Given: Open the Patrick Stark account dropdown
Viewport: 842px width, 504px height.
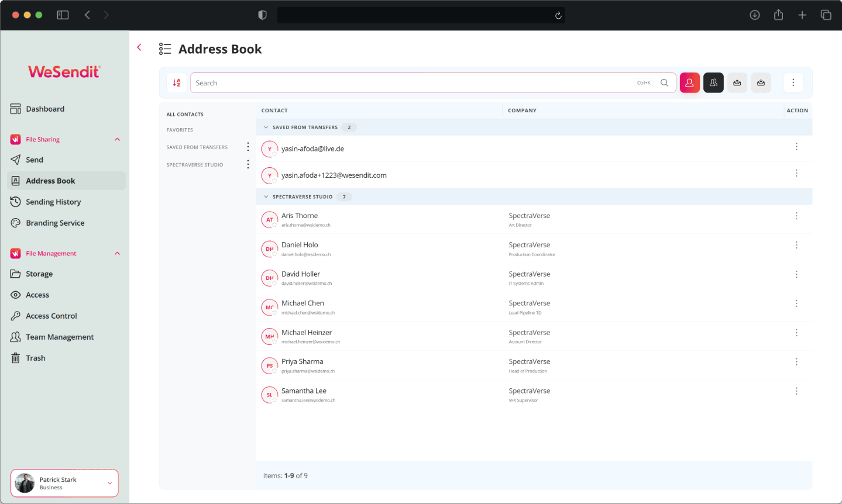Looking at the screenshot, I should [x=109, y=484].
